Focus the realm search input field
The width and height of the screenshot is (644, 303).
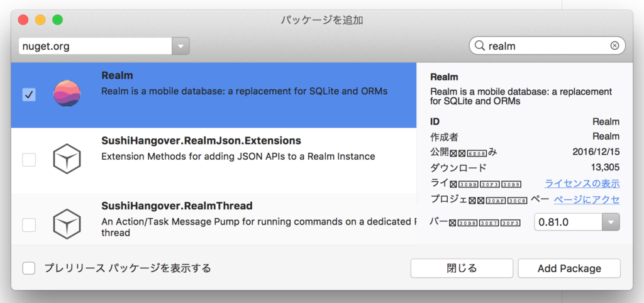(547, 45)
